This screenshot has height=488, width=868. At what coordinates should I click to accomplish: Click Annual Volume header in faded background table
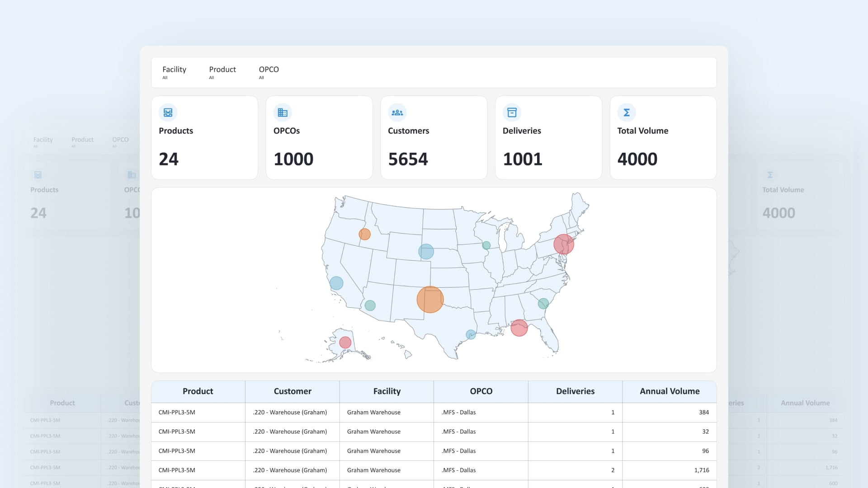805,403
